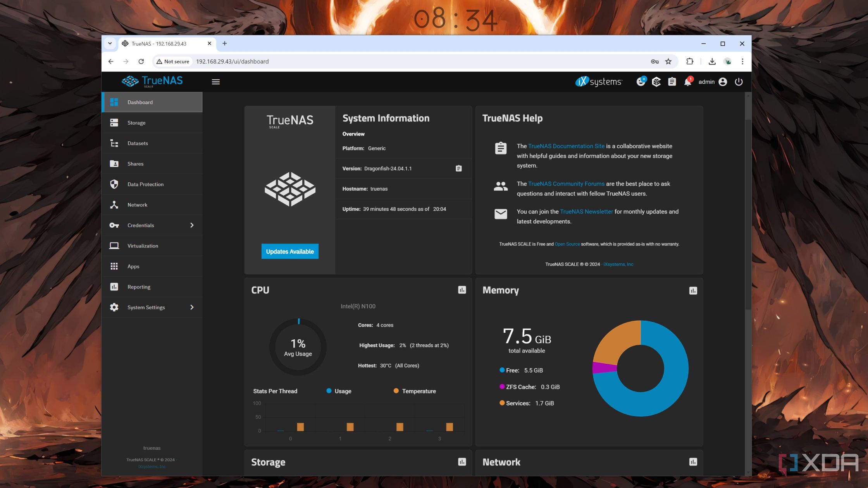
Task: Click the CPU stats chart icon
Action: point(462,290)
